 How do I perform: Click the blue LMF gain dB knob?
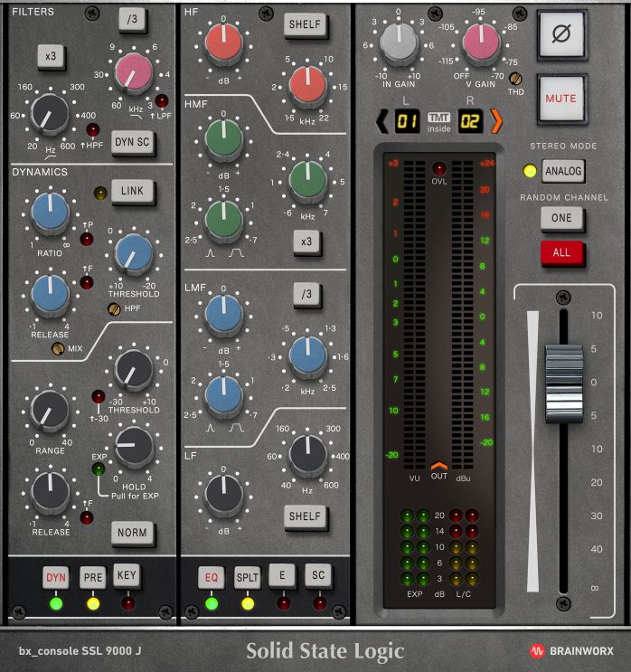tap(223, 313)
